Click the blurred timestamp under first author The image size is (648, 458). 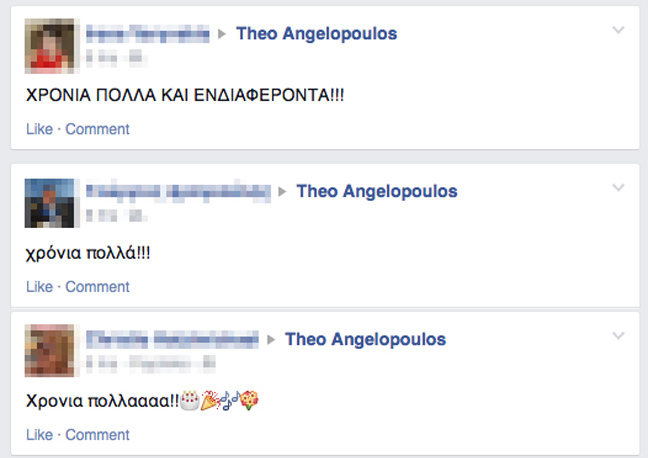(x=116, y=58)
